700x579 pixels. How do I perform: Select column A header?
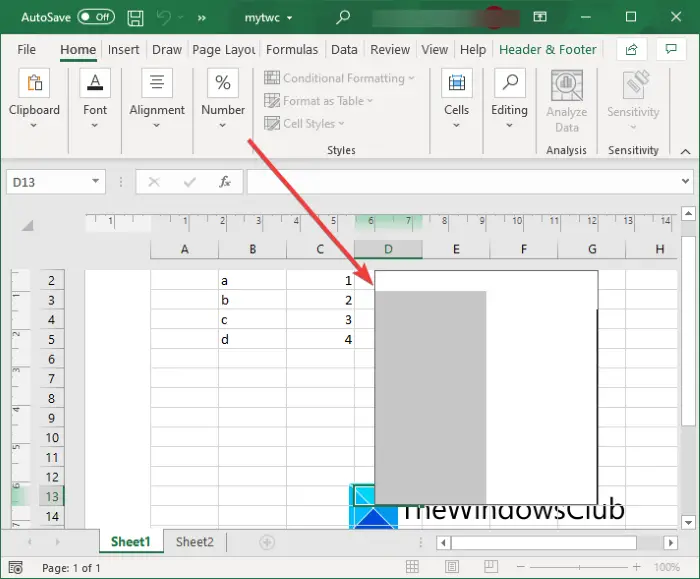coord(184,249)
